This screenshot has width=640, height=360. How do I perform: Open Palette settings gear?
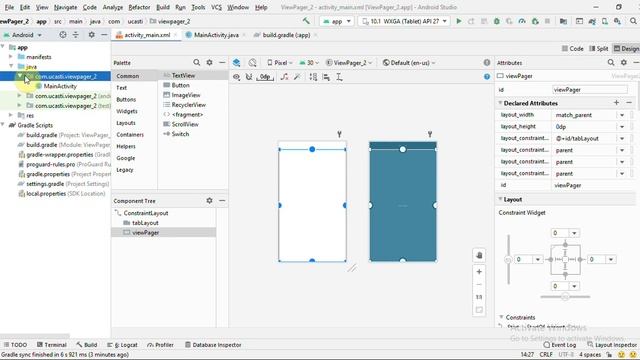(x=209, y=62)
